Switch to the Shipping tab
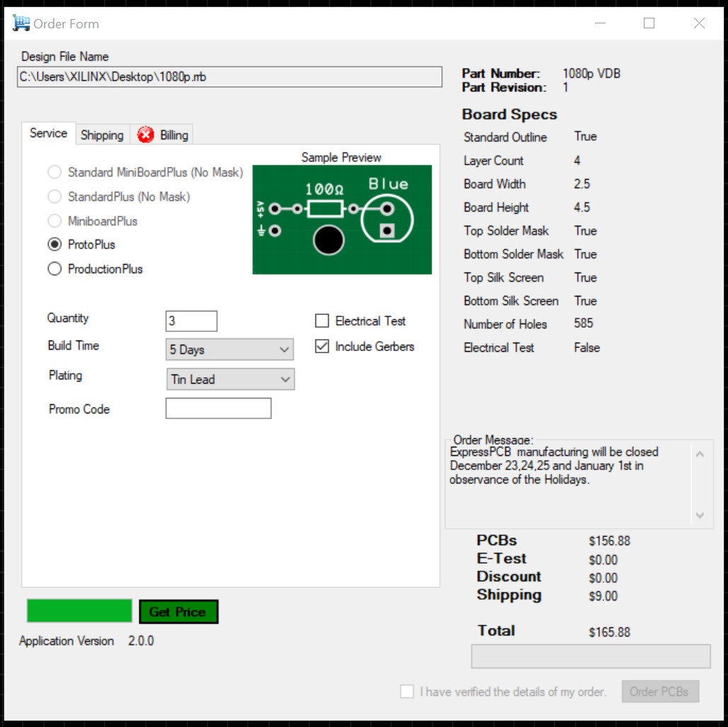The width and height of the screenshot is (728, 727). [x=102, y=134]
